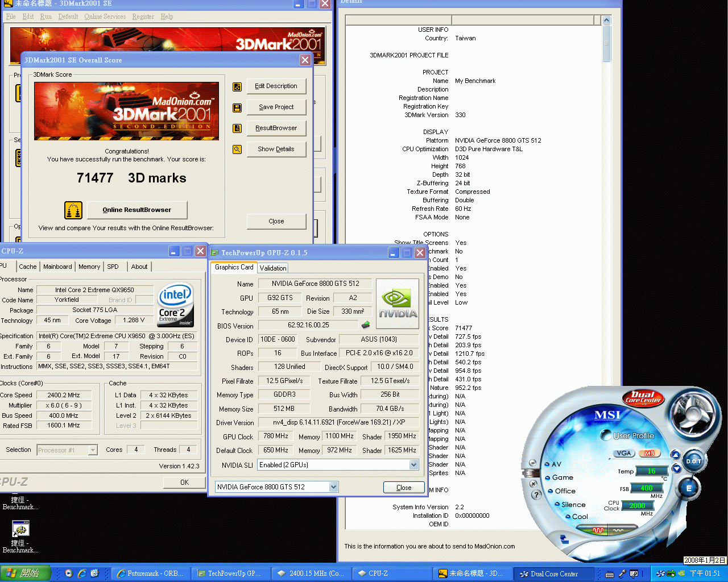Click the round E button in Dual Core Center
The height and width of the screenshot is (582, 728).
(689, 488)
